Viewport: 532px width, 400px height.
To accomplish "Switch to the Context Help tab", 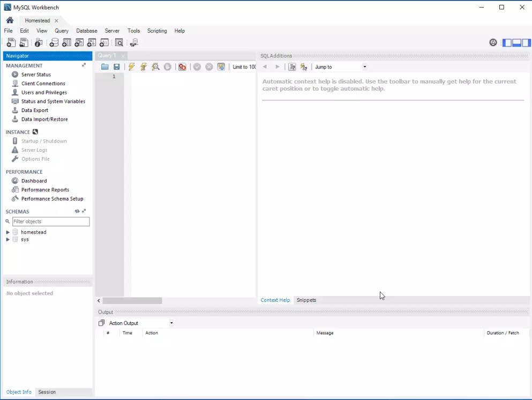I will click(x=275, y=300).
